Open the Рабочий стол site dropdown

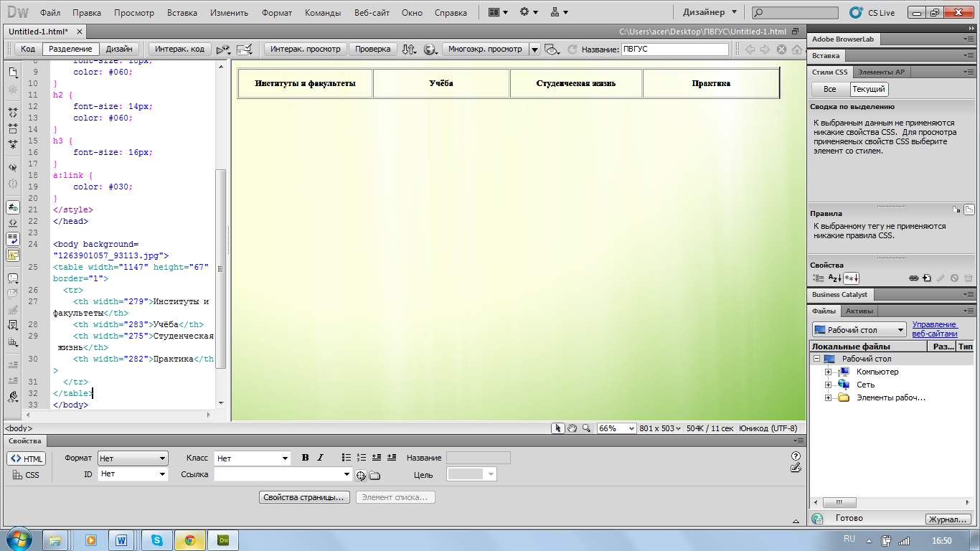tap(859, 330)
